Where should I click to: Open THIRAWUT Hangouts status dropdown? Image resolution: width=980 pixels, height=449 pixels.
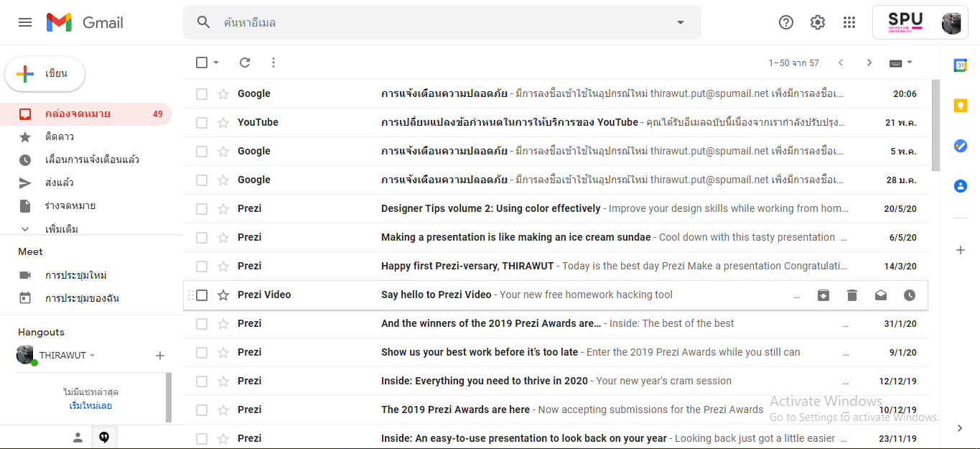click(x=93, y=356)
